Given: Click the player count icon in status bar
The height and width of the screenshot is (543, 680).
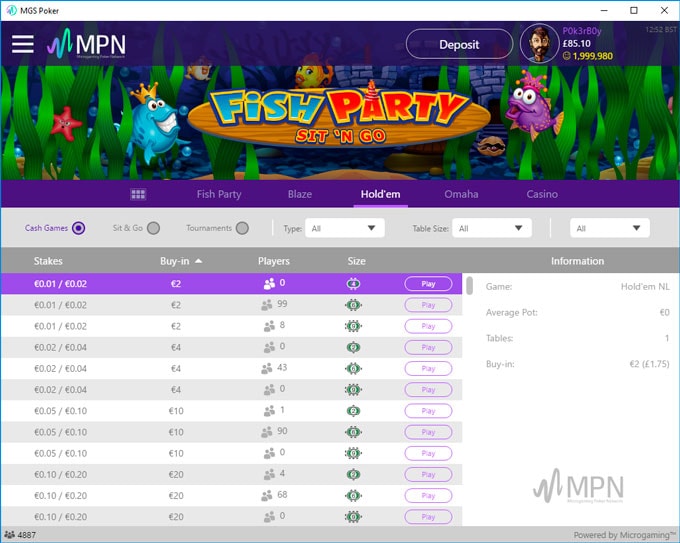Looking at the screenshot, I should pyautogui.click(x=9, y=535).
